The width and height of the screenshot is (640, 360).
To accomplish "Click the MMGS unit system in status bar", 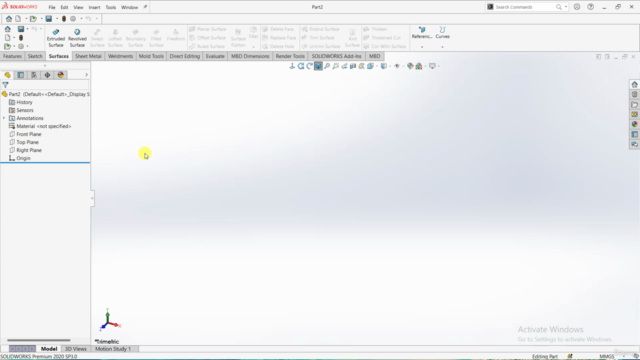I will point(607,356).
